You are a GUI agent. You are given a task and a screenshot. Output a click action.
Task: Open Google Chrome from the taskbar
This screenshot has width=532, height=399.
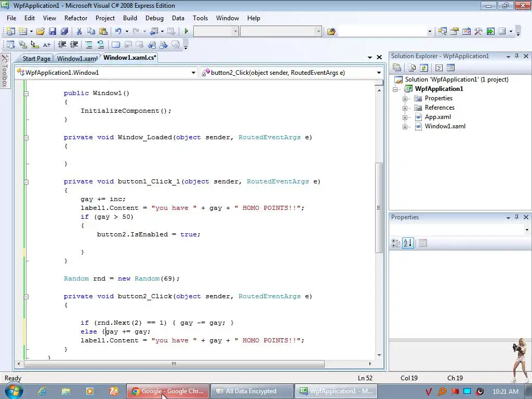(x=168, y=391)
